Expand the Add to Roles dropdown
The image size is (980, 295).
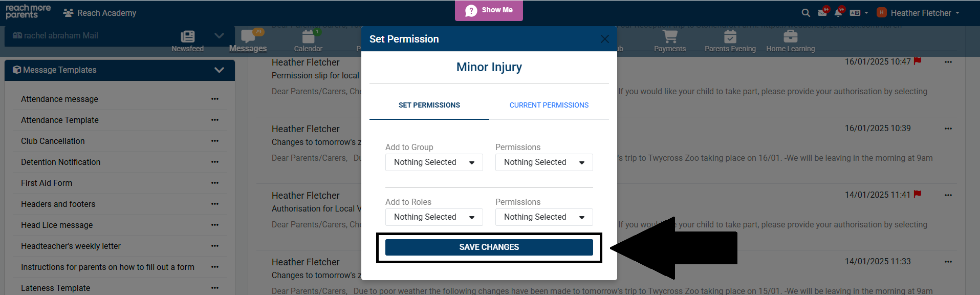pyautogui.click(x=433, y=217)
